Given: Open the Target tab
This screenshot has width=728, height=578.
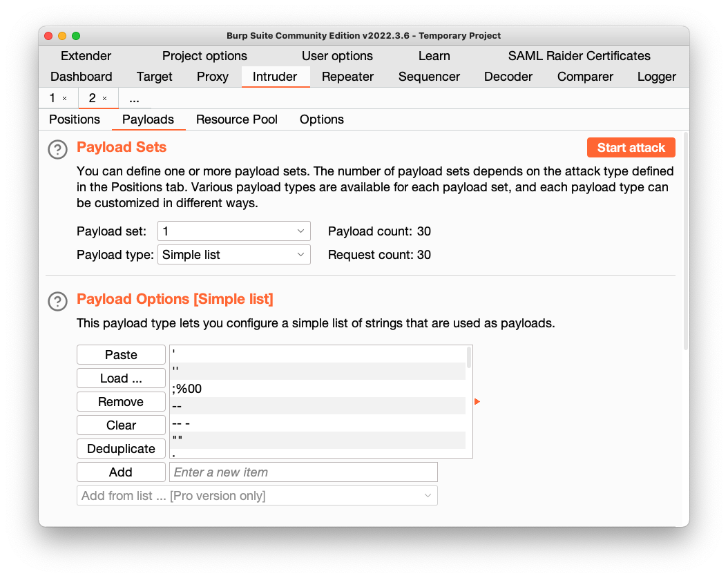Looking at the screenshot, I should (x=154, y=77).
